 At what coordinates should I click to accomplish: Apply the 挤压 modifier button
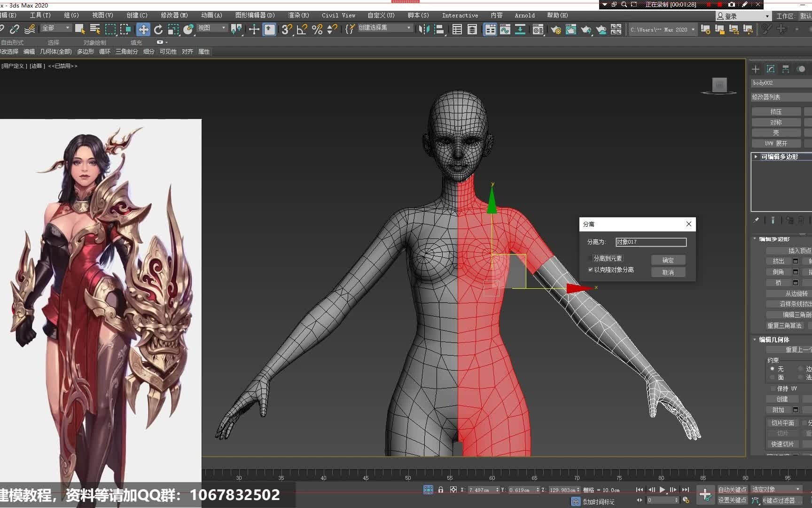point(776,111)
